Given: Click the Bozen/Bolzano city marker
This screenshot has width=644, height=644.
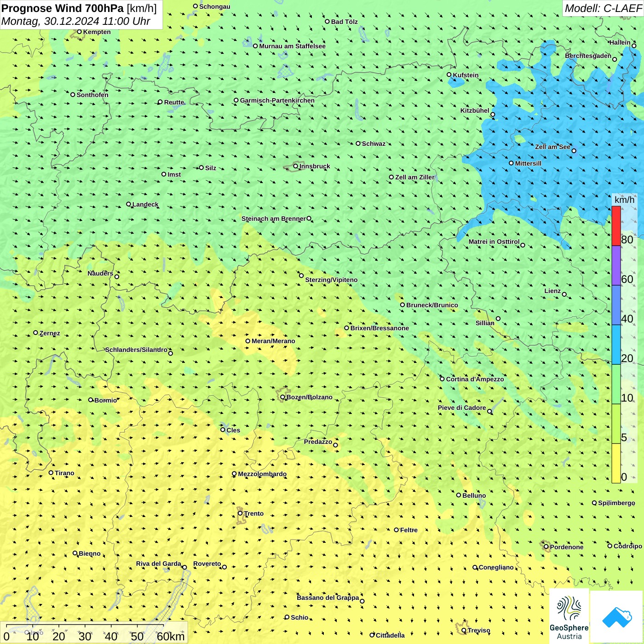Looking at the screenshot, I should 283,397.
